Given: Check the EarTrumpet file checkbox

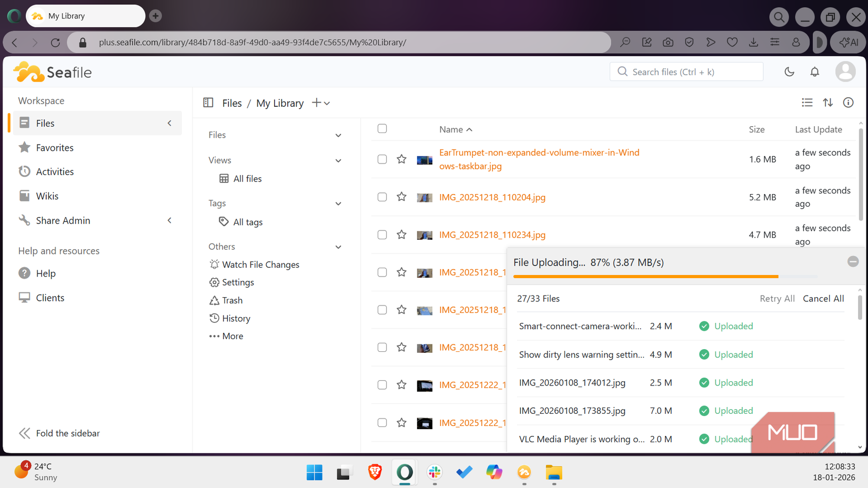Looking at the screenshot, I should [x=382, y=159].
